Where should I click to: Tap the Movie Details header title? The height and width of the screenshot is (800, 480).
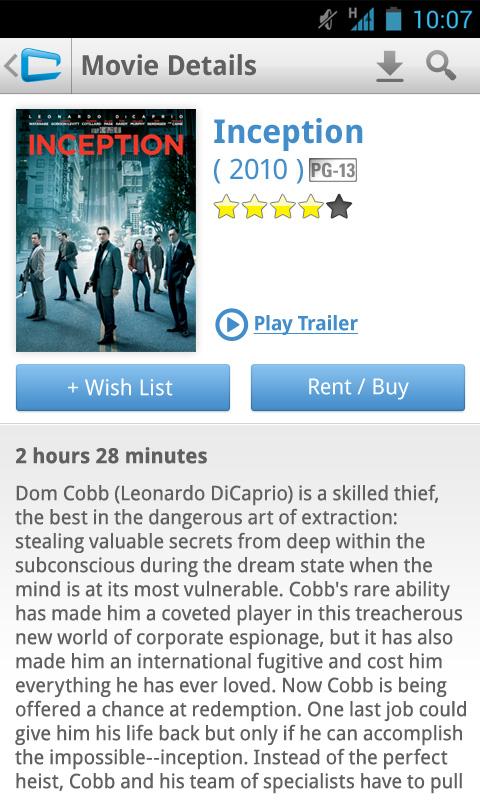coord(169,66)
